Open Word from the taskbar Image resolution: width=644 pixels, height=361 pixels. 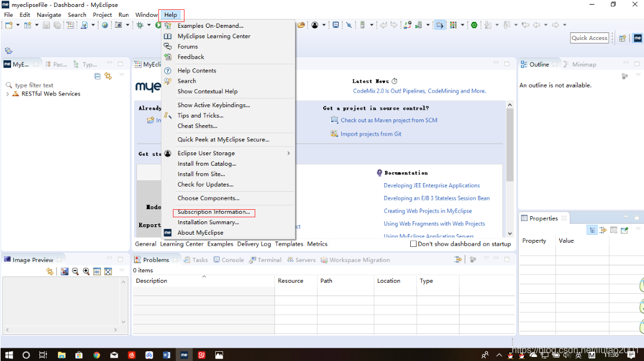tap(167, 355)
